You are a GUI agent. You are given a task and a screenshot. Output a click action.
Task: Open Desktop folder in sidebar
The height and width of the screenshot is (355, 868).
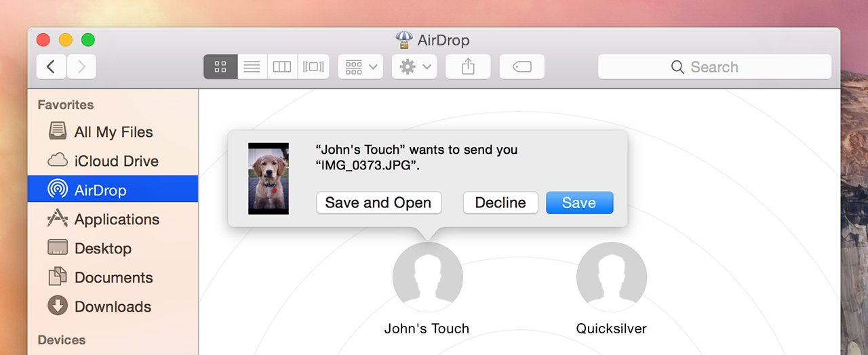[x=113, y=249]
